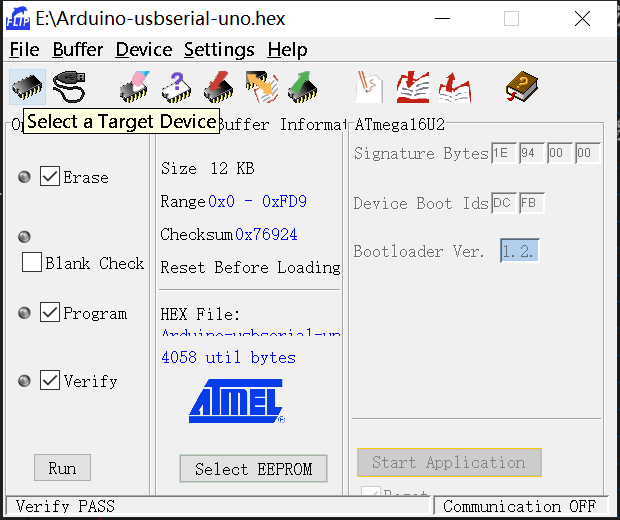Click the Edit Buffer icon
Image resolution: width=620 pixels, height=520 pixels.
click(x=369, y=87)
